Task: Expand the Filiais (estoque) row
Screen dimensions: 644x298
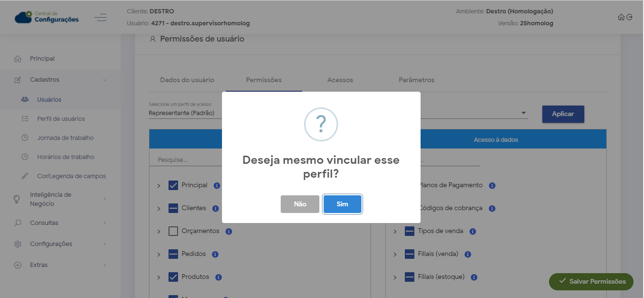Action: coord(395,277)
